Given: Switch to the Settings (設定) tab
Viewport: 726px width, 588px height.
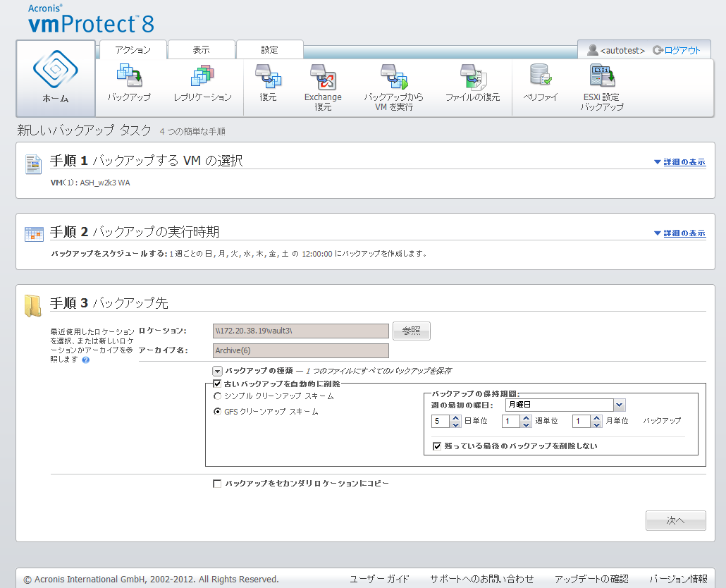Looking at the screenshot, I should (x=269, y=50).
